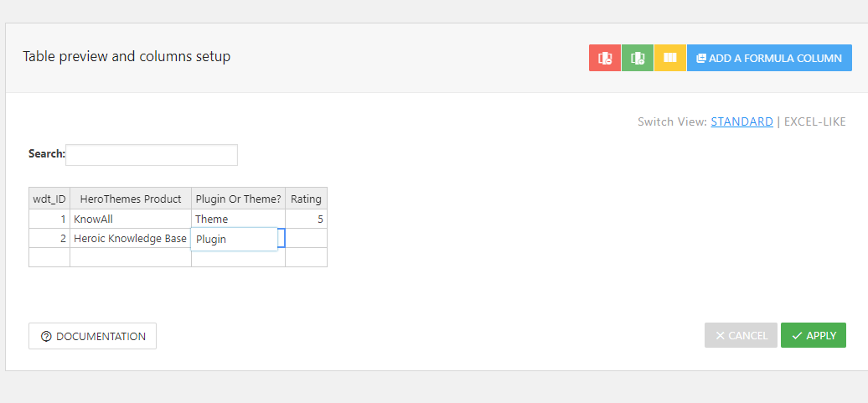Select the Rating column header
The width and height of the screenshot is (868, 403).
tap(306, 199)
